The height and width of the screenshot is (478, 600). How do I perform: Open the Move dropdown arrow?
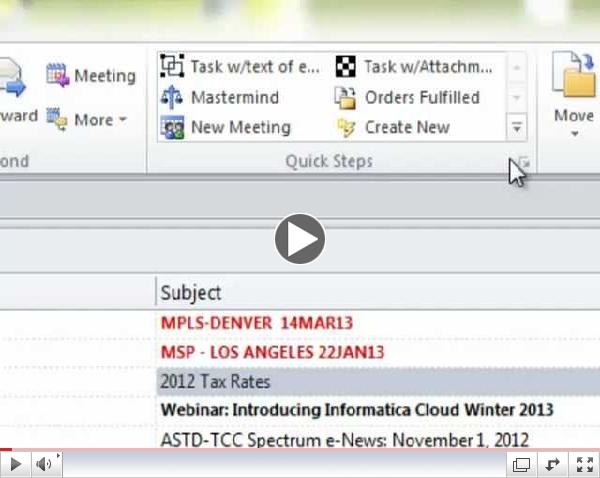pyautogui.click(x=574, y=134)
